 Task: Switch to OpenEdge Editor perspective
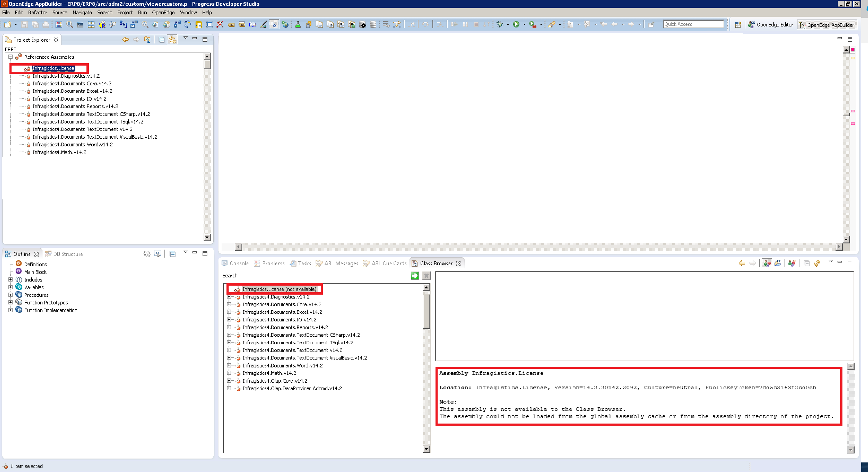771,25
